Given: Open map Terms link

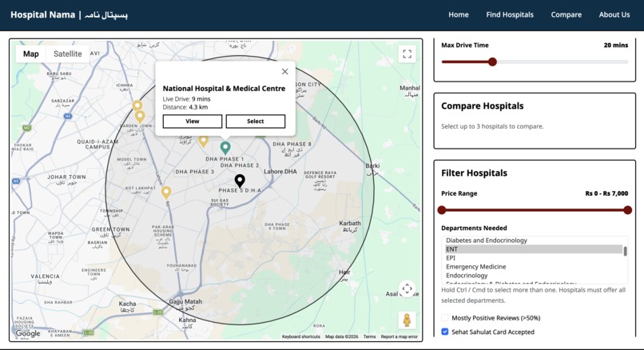Looking at the screenshot, I should tap(369, 336).
